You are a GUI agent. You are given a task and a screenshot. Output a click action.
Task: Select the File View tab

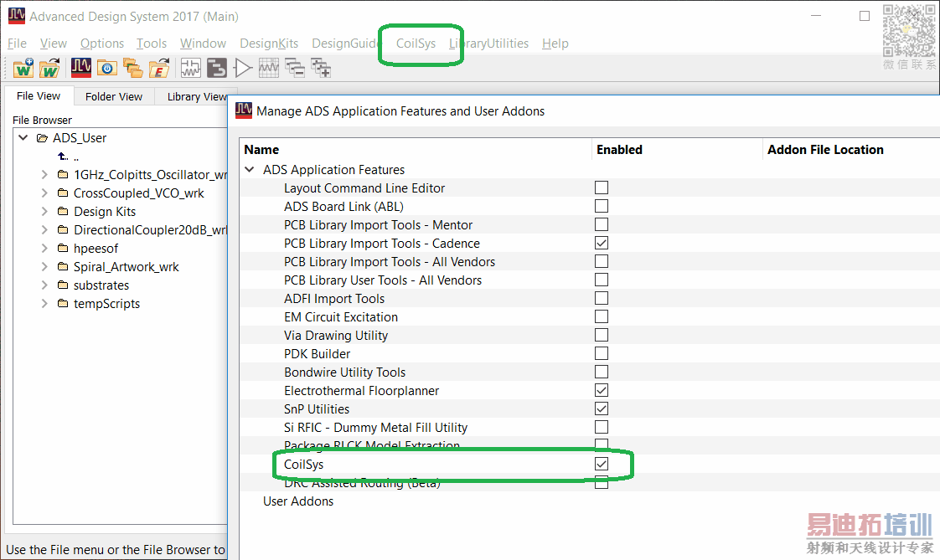[39, 95]
